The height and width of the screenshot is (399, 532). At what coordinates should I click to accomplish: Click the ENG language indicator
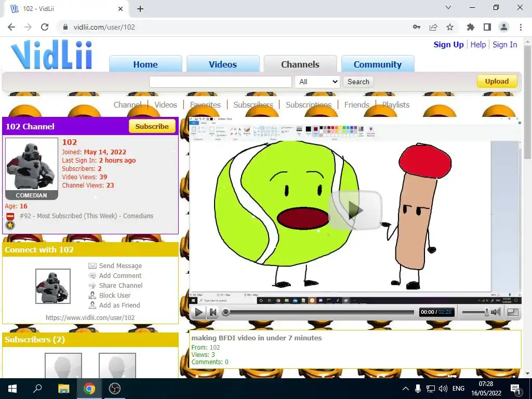(x=458, y=389)
